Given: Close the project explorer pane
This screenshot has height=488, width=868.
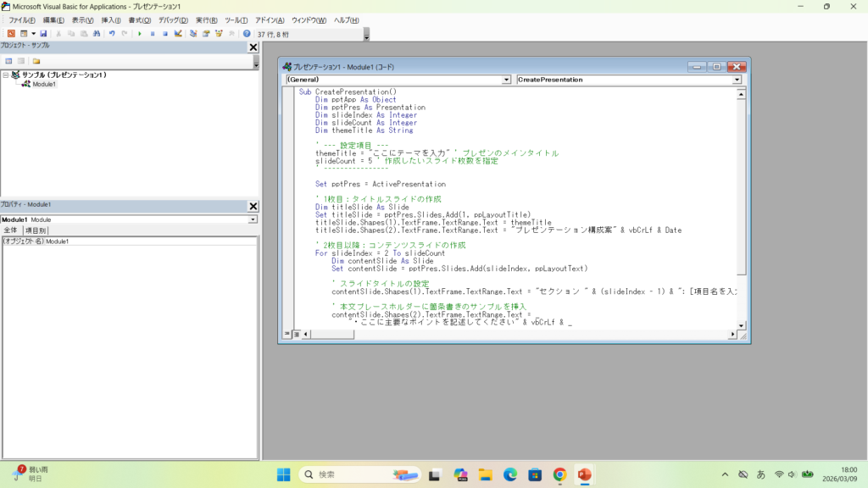Looking at the screenshot, I should 253,47.
